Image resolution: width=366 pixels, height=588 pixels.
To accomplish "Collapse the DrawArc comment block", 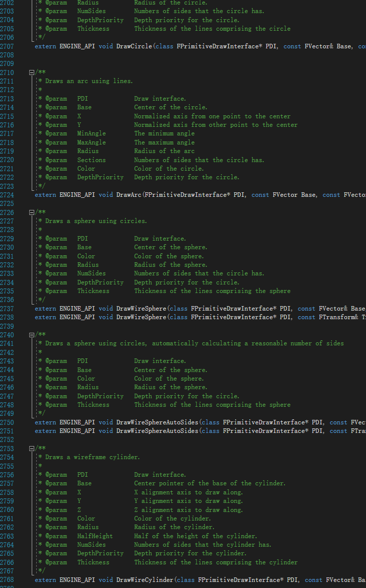I will click(32, 72).
